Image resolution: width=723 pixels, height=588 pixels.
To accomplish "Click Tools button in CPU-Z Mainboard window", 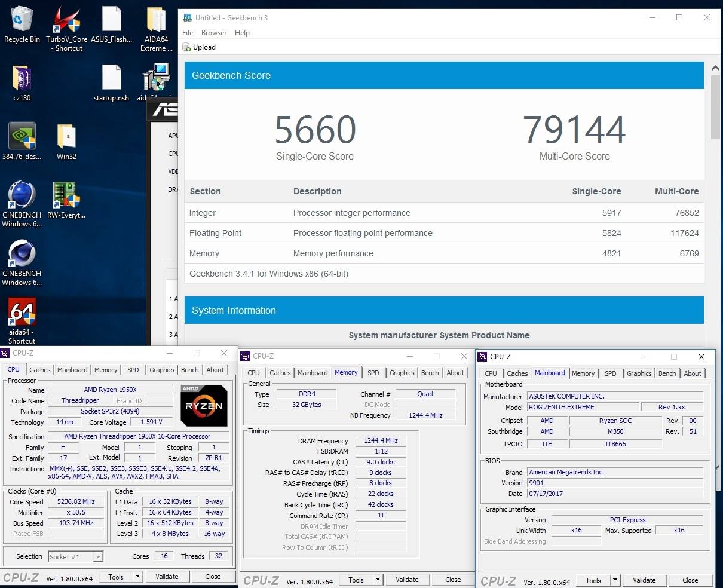I will [593, 580].
